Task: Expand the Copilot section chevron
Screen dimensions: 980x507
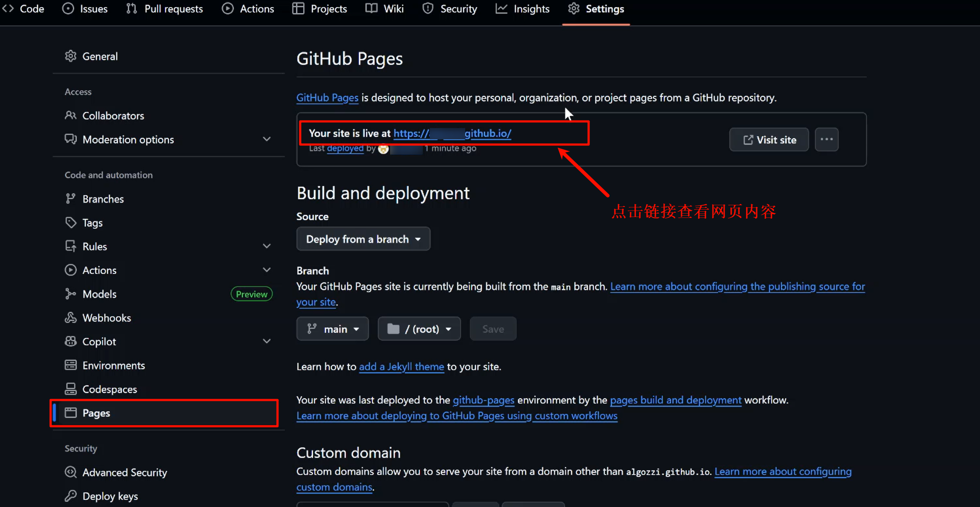Action: click(267, 341)
